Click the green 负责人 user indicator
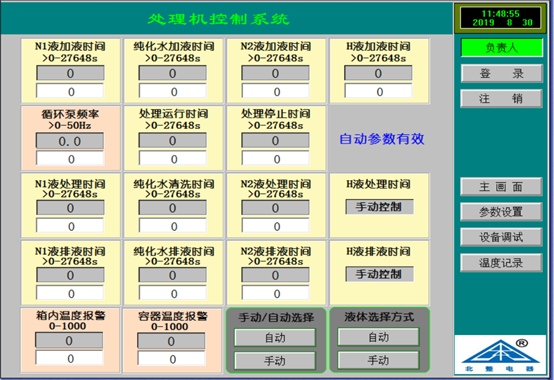 (x=502, y=48)
